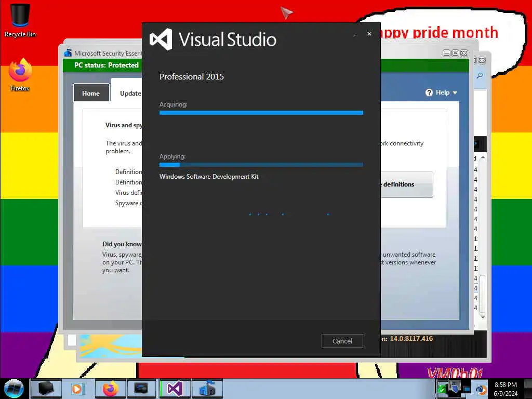Image resolution: width=532 pixels, height=399 pixels.
Task: Open the Firefox desktop icon
Action: [x=20, y=75]
